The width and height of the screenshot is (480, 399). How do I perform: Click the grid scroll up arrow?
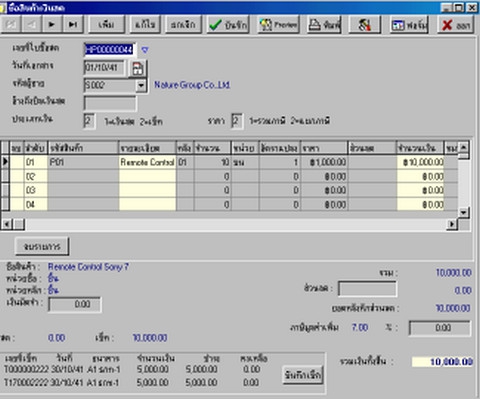(x=464, y=147)
